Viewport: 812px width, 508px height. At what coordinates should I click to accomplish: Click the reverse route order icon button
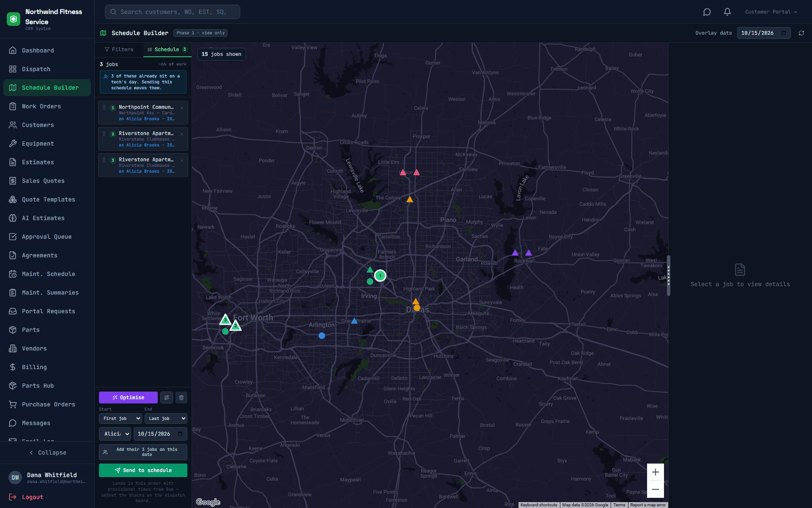pyautogui.click(x=167, y=398)
